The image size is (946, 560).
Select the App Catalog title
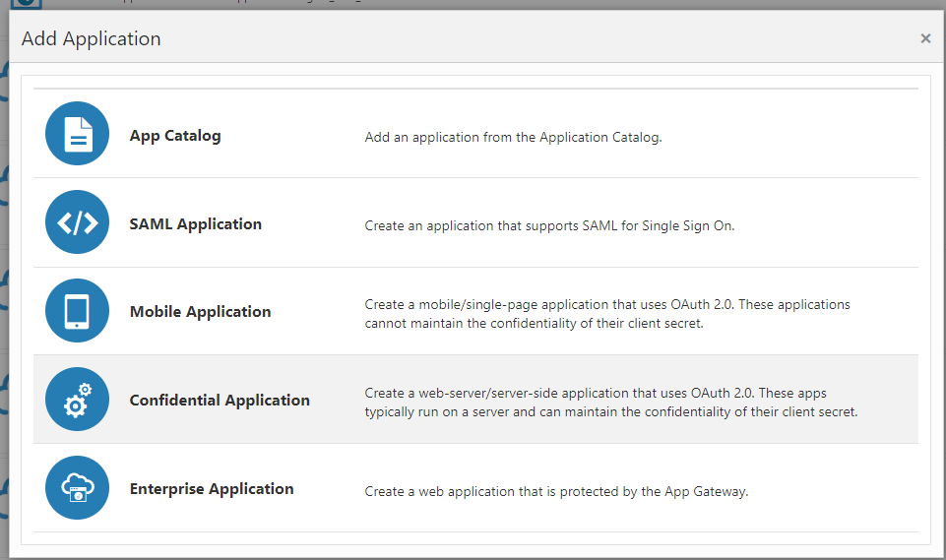click(x=175, y=136)
